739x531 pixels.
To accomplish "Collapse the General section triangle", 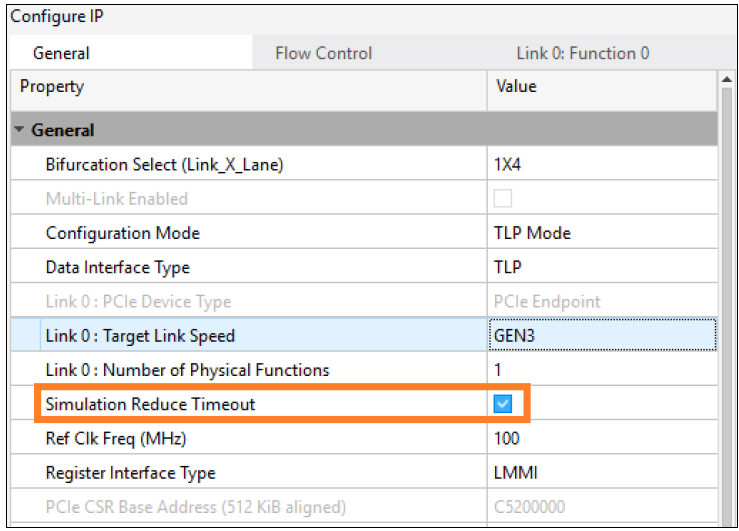I will [x=20, y=130].
